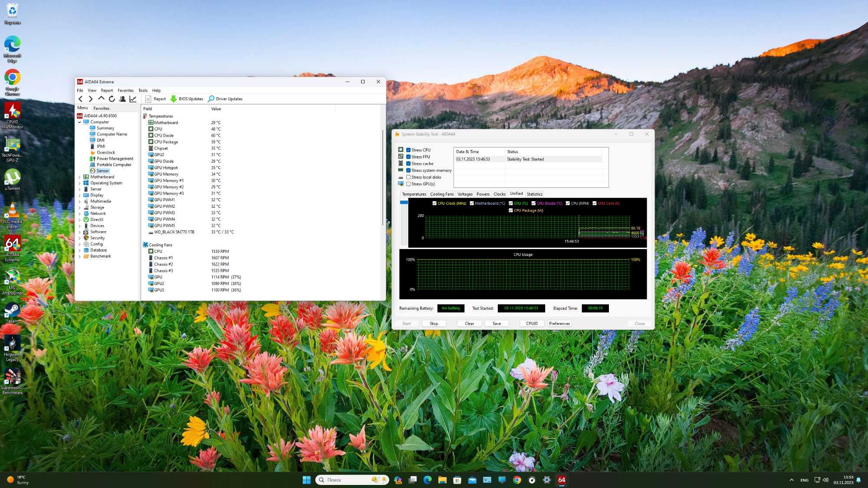Image resolution: width=868 pixels, height=488 pixels.
Task: Open the Tools menu in AIDA64
Action: pyautogui.click(x=143, y=91)
